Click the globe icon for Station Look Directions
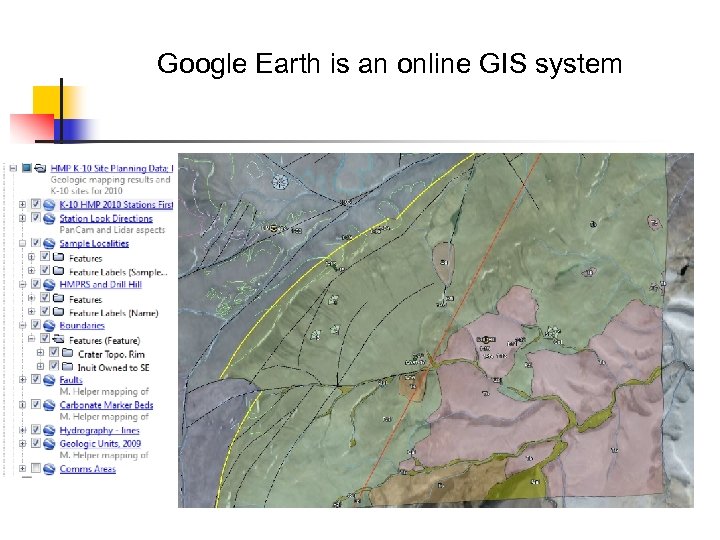Screen dimensions: 720x540 coord(49,218)
